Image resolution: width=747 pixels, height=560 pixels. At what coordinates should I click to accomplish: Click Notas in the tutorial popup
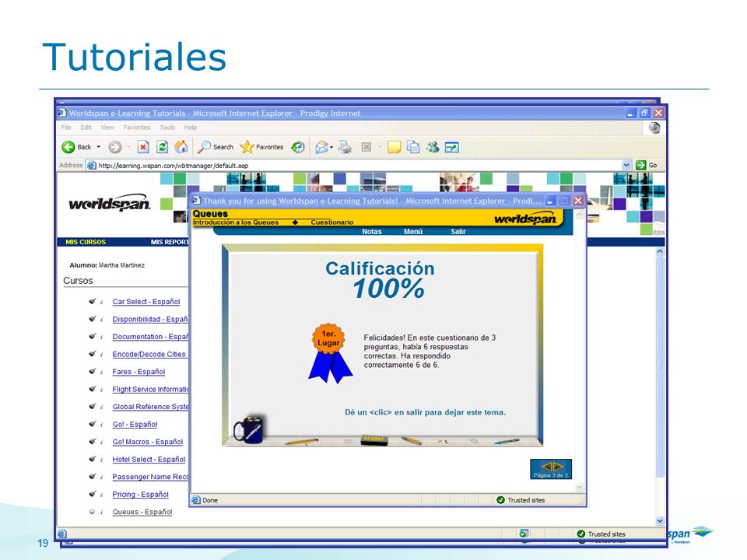click(372, 232)
